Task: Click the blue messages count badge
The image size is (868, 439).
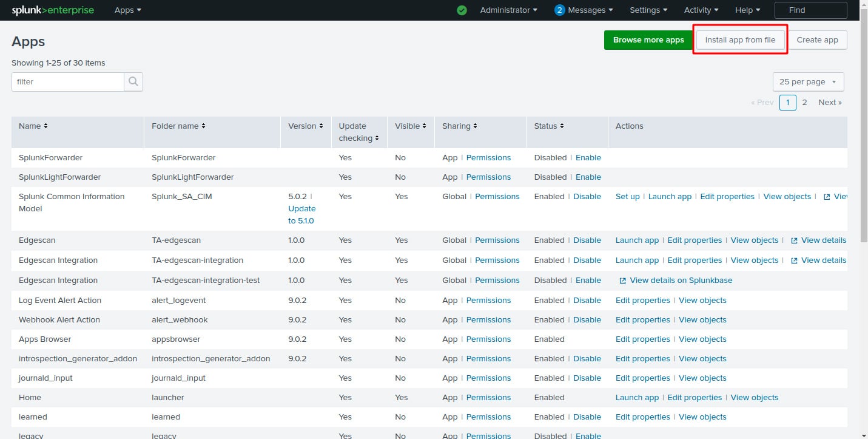Action: point(560,10)
